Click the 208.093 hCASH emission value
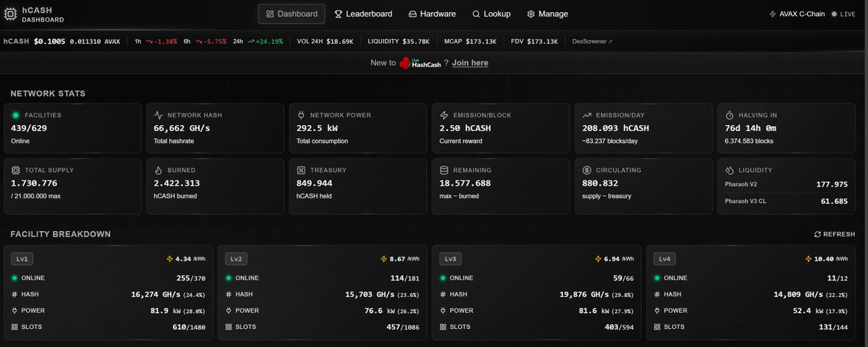The width and height of the screenshot is (868, 347). click(x=616, y=127)
